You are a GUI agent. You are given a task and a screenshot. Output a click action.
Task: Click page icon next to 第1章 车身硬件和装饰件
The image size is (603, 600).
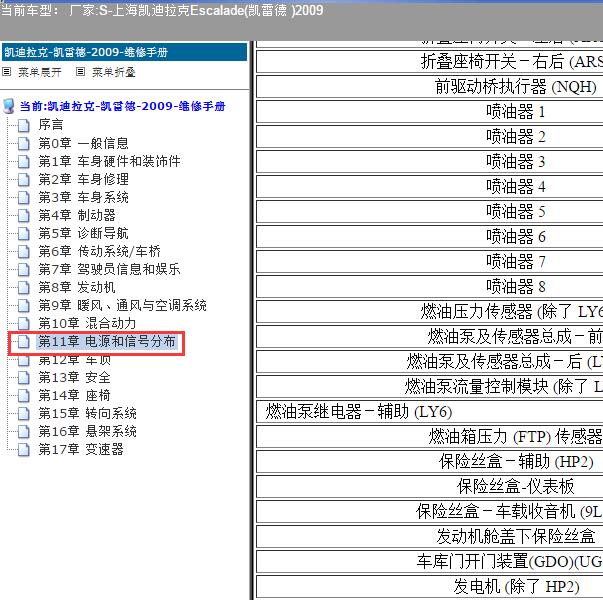tap(24, 162)
